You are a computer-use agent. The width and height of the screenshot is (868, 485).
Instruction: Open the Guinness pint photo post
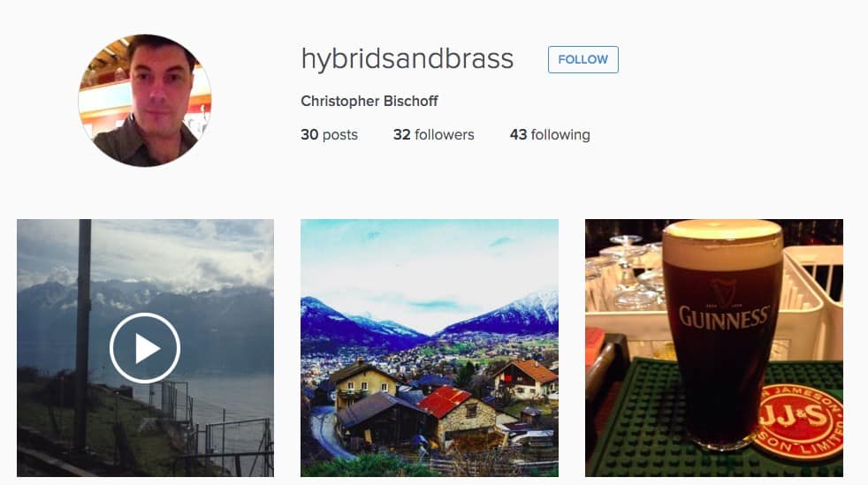coord(714,348)
